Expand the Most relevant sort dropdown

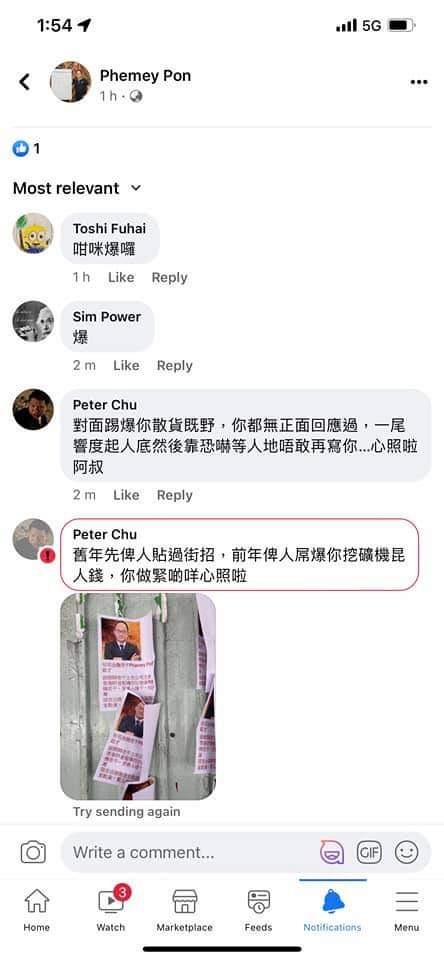tap(77, 188)
